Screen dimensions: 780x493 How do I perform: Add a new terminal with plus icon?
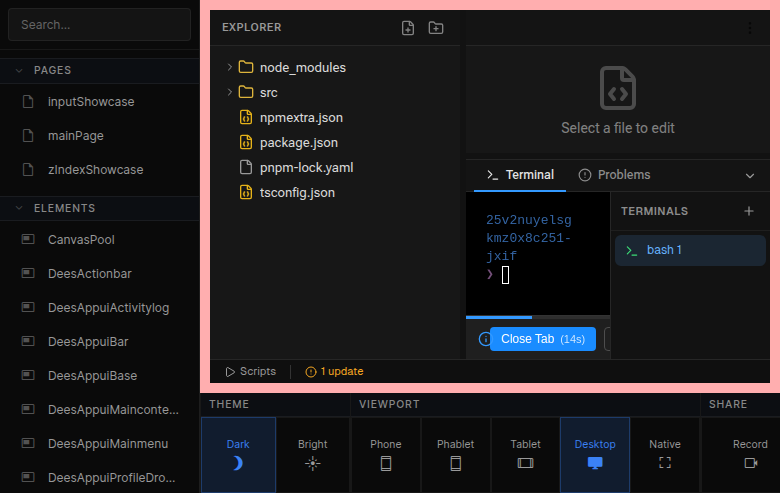pos(749,211)
